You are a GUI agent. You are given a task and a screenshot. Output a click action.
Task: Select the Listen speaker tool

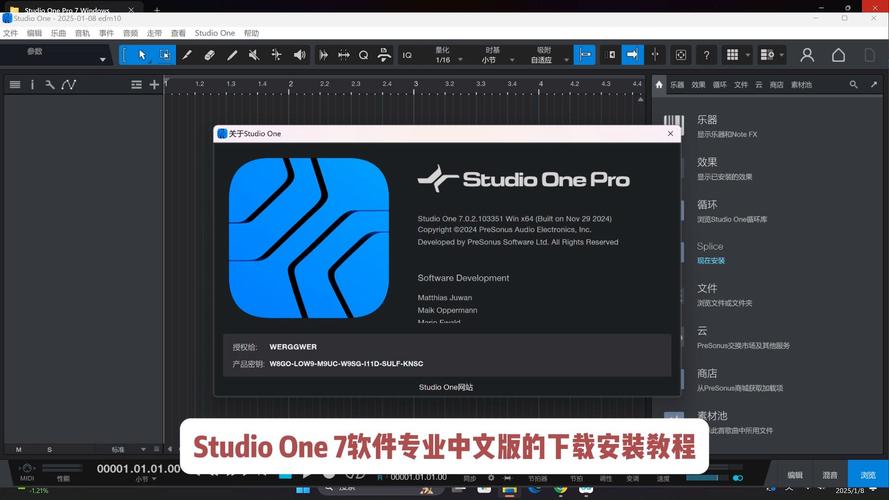(299, 55)
